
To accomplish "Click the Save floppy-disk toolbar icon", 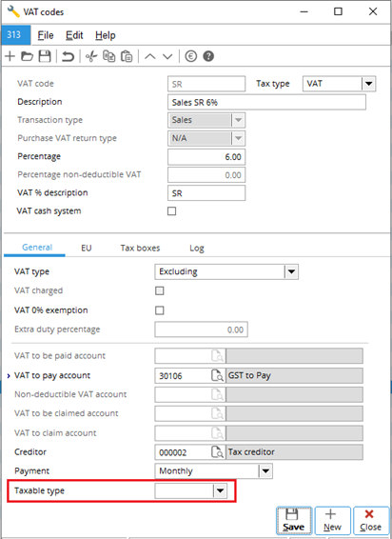I will point(45,56).
